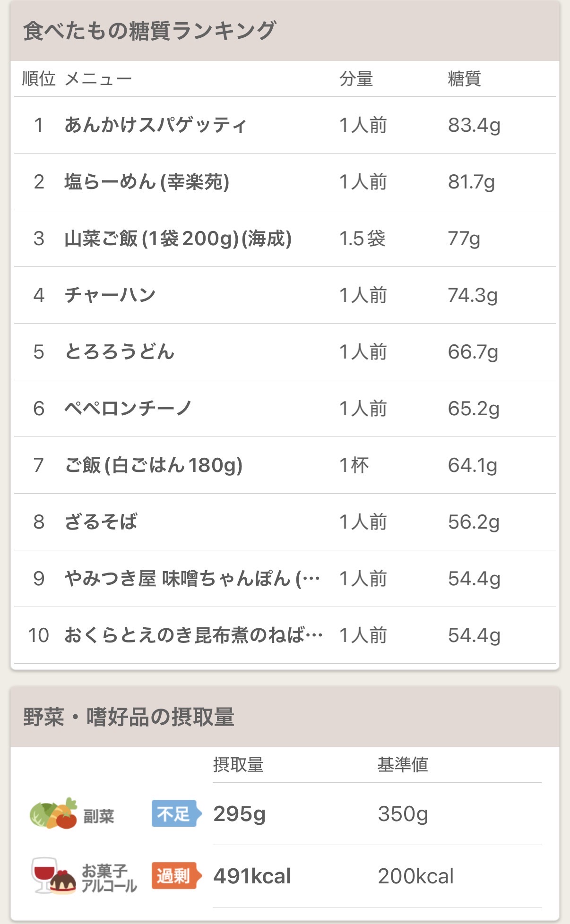Select とろろうどん menu item
This screenshot has height=924, width=570.
point(120,352)
